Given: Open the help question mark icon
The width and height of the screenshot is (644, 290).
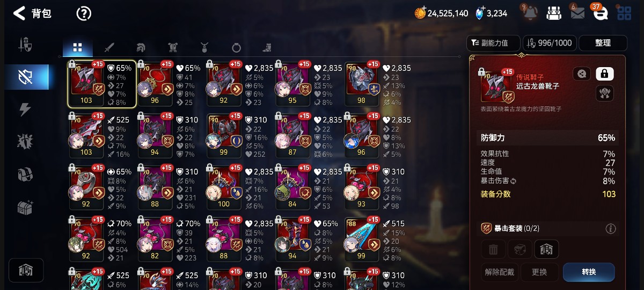Looking at the screenshot, I should click(84, 13).
